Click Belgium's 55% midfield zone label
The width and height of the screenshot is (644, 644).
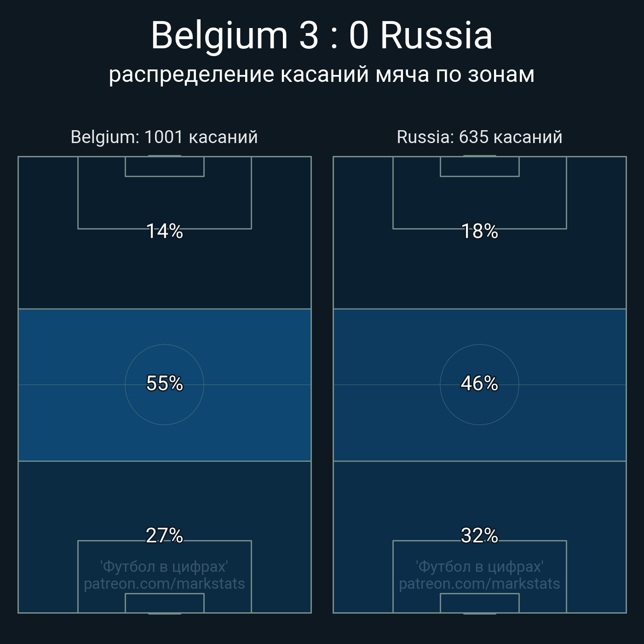(x=164, y=383)
